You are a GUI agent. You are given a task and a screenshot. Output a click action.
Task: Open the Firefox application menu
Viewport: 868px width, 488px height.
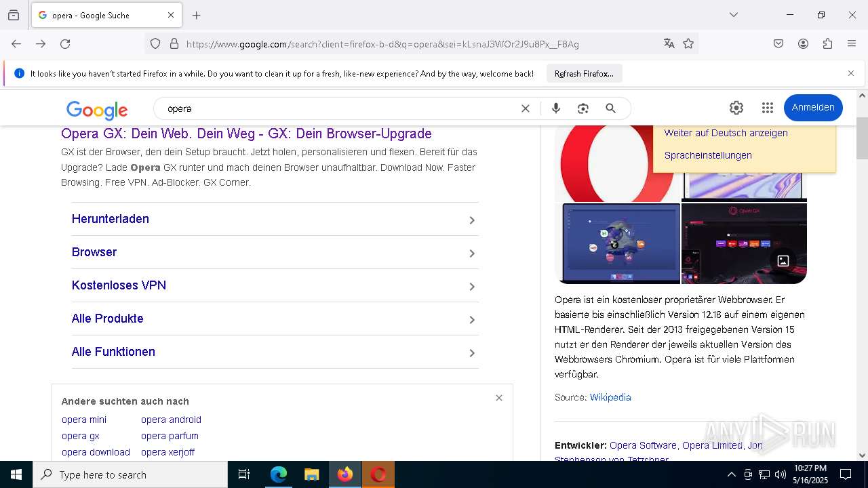pyautogui.click(x=852, y=43)
